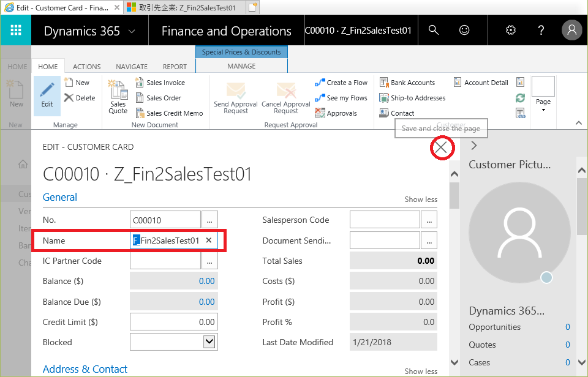
Task: Create a new record with New
Action: point(77,83)
